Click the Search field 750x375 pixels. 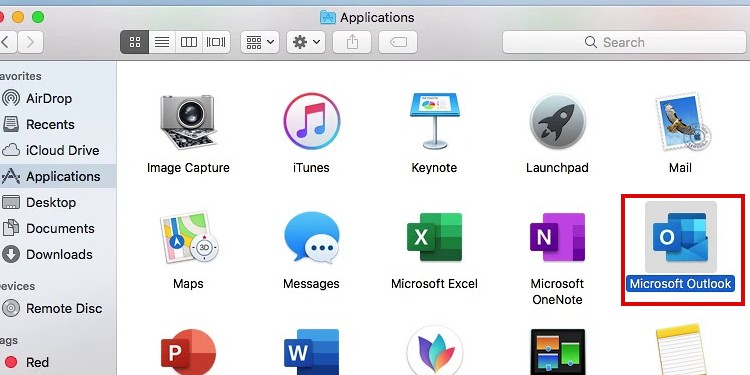(624, 42)
